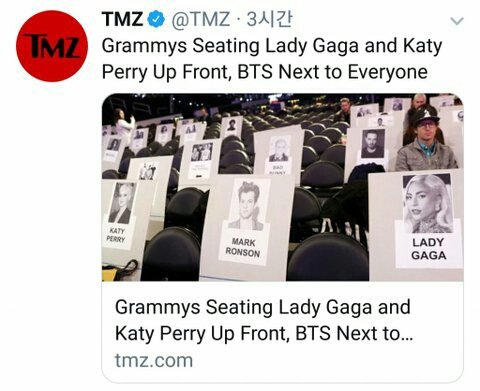Click the dark-haired man's portrait placard behind Gaga
The image size is (480, 391).
[x=373, y=144]
